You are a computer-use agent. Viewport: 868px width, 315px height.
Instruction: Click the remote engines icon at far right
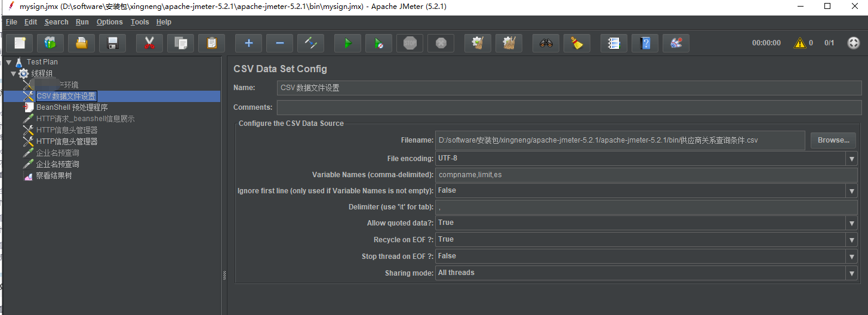pyautogui.click(x=854, y=43)
